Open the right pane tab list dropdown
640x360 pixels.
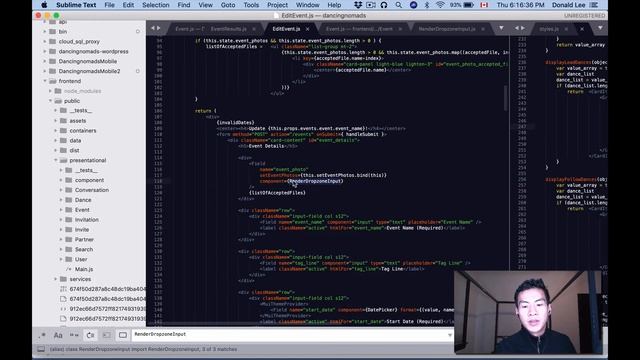(x=600, y=28)
